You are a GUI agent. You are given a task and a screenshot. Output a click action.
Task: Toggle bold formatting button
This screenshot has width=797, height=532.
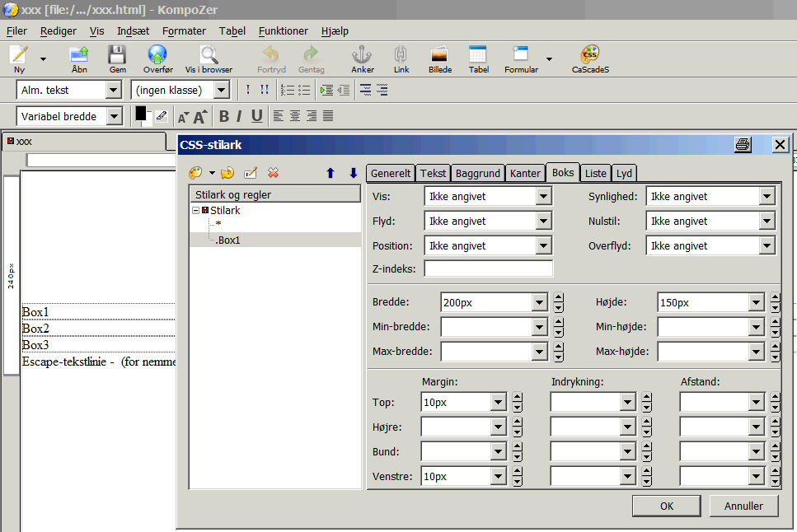point(223,116)
